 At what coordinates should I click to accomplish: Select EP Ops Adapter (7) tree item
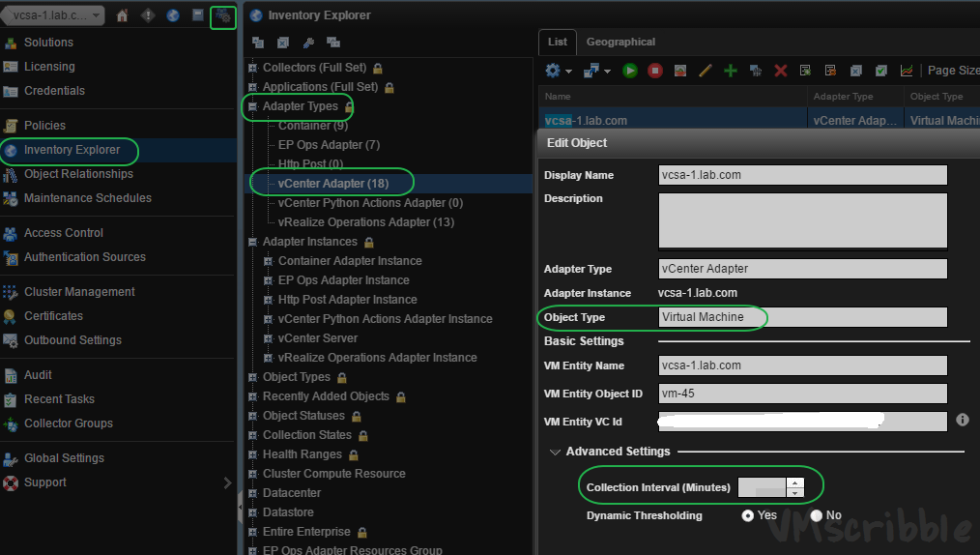(x=329, y=145)
